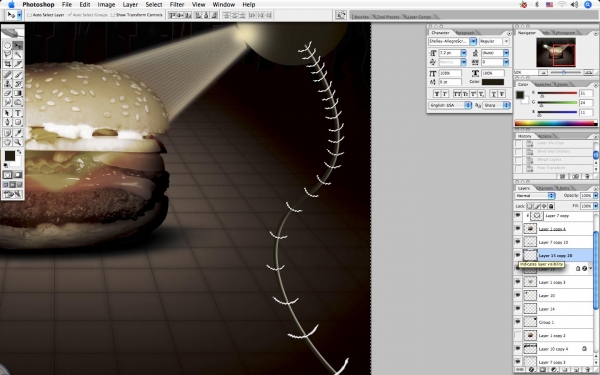Screen dimensions: 600x375
Task: Select the Dodge tool
Action: point(18,103)
